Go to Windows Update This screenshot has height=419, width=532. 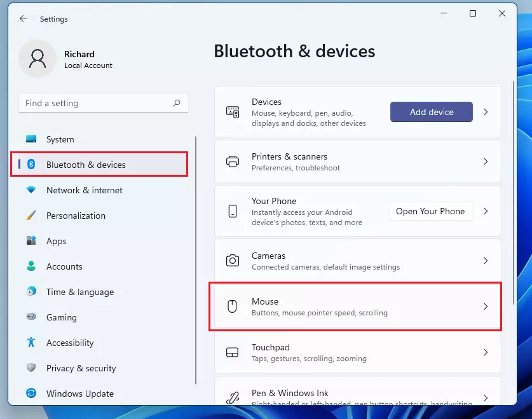click(x=102, y=394)
